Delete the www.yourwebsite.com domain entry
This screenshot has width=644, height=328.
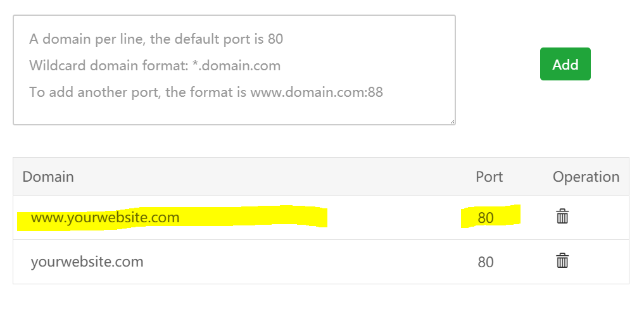562,217
